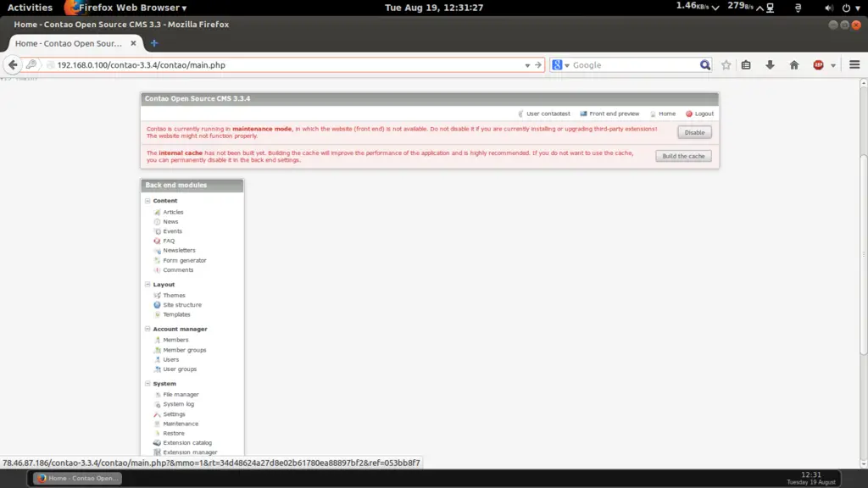This screenshot has height=488, width=868.
Task: Open the Newsletters module icon
Action: (x=157, y=250)
